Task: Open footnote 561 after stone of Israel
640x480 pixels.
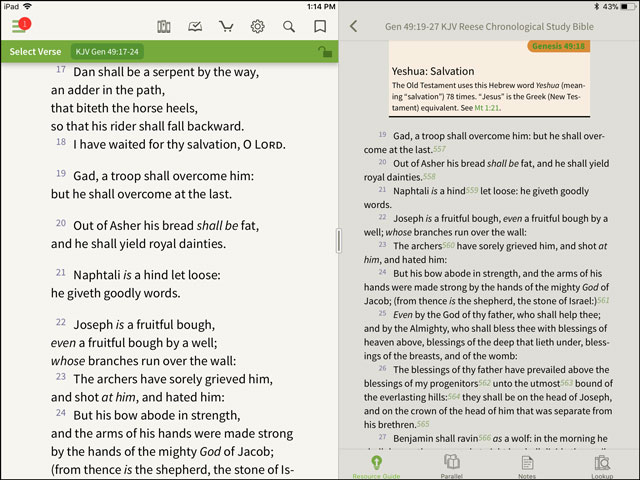Action: tap(603, 300)
